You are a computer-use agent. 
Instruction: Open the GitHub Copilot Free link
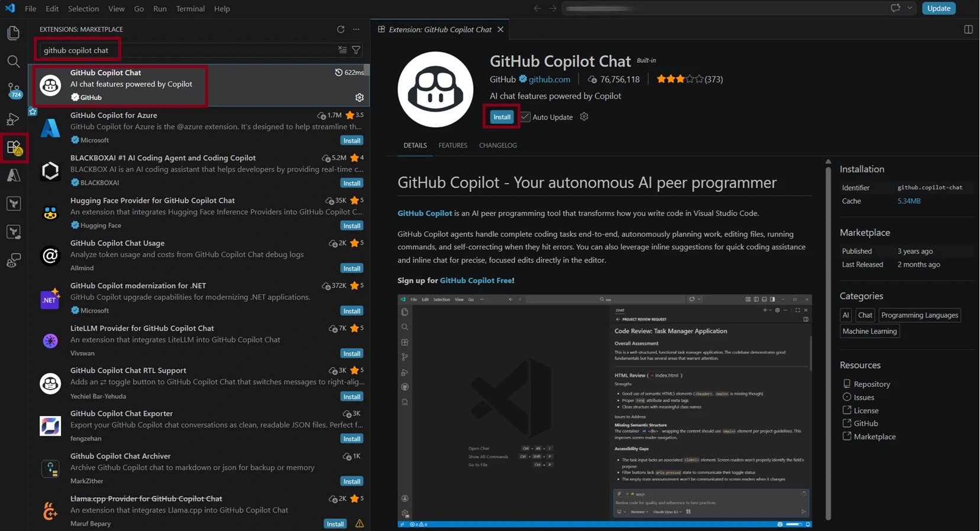(476, 281)
